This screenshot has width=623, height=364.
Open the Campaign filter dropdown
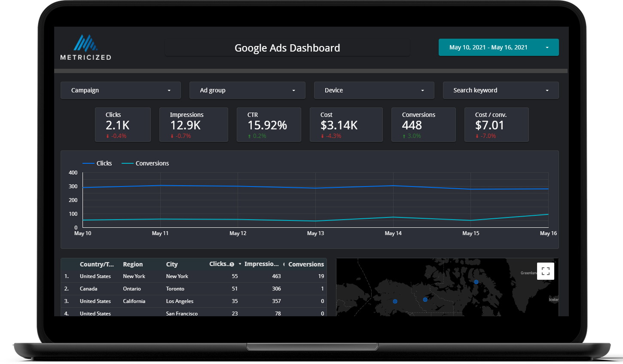[120, 90]
